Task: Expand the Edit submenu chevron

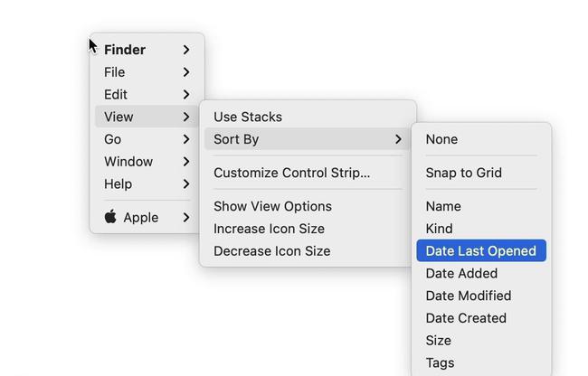Action: pyautogui.click(x=185, y=94)
